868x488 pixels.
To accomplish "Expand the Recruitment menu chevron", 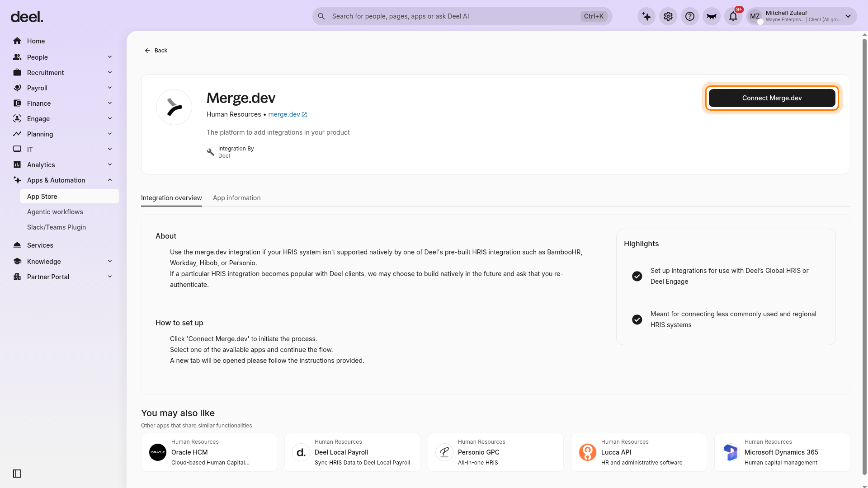I will tap(110, 72).
